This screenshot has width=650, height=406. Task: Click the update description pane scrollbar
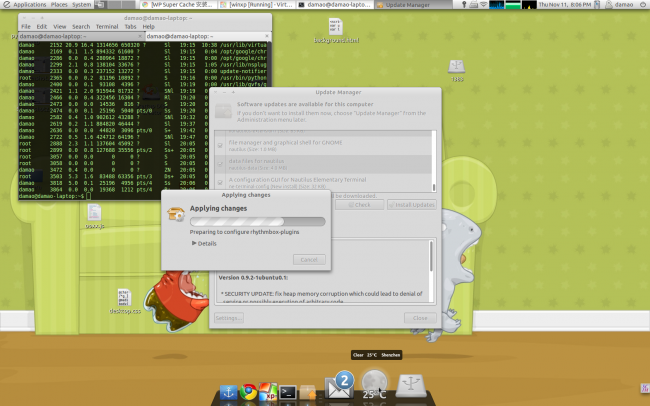coord(432,270)
